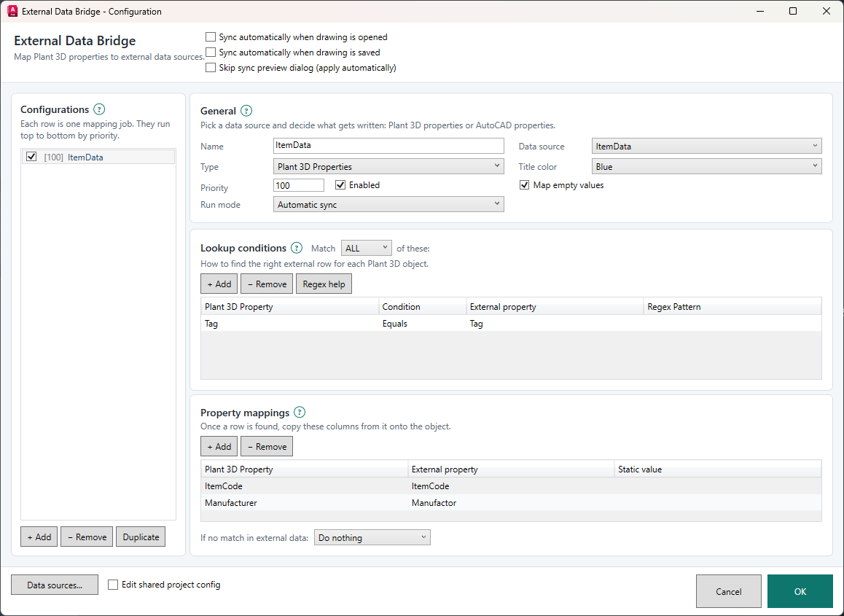Screen dimensions: 844x616
Task: Check Edit shared project config
Action: pos(113,585)
